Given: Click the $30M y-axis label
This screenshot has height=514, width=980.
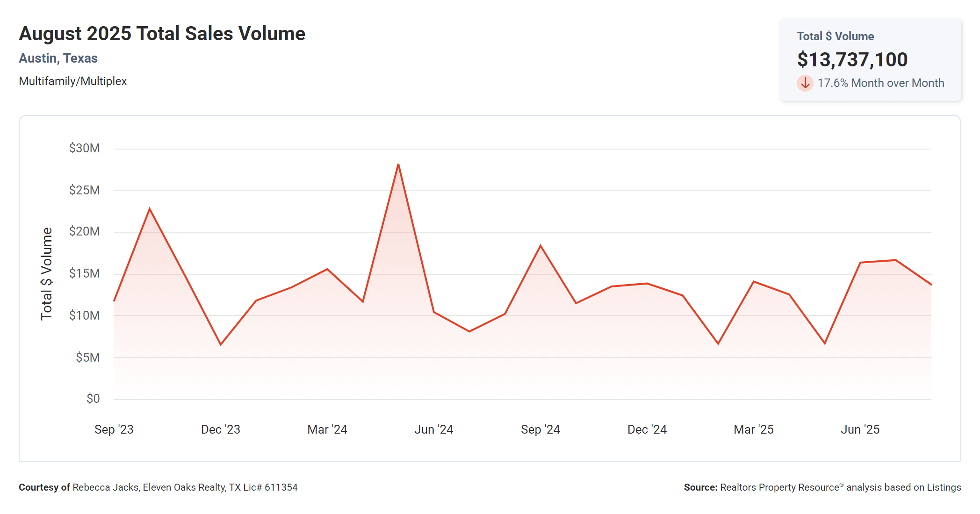Looking at the screenshot, I should coord(84,148).
